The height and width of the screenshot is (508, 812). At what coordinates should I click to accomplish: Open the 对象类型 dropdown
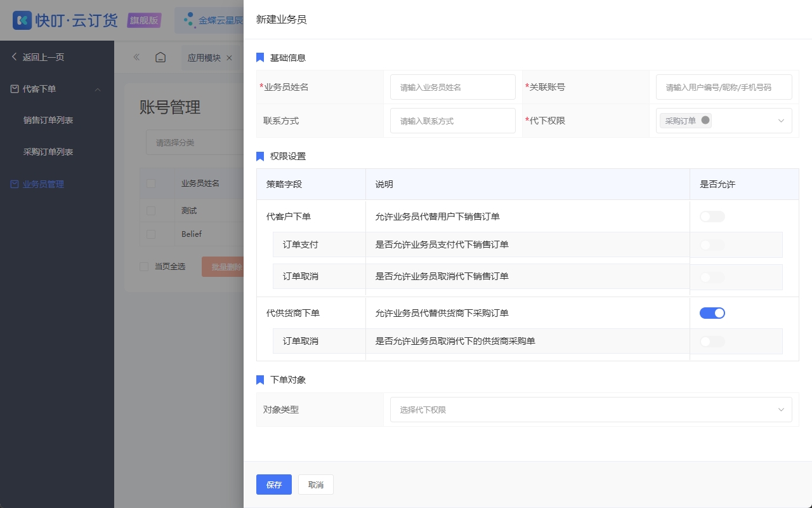pos(591,410)
